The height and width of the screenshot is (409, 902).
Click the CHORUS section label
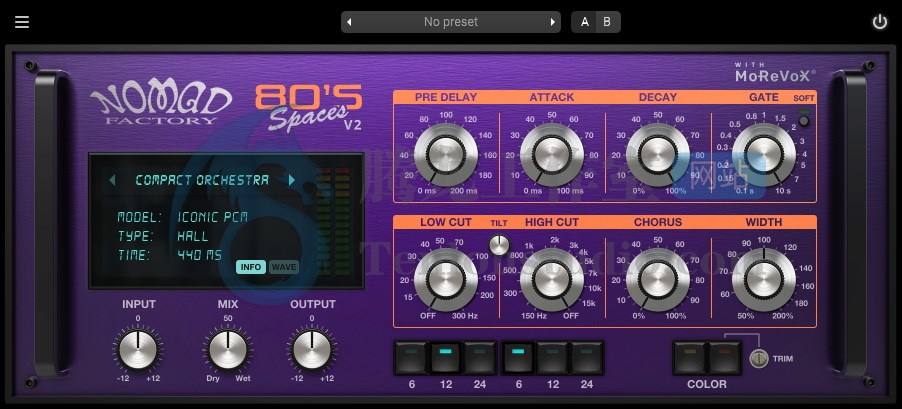tap(658, 222)
